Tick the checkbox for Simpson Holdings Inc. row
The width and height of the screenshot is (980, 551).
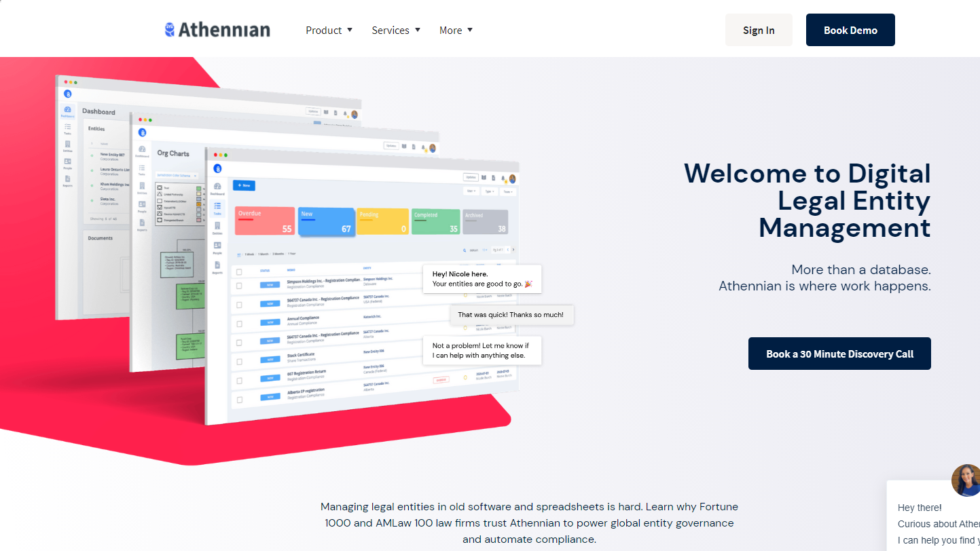click(x=238, y=286)
